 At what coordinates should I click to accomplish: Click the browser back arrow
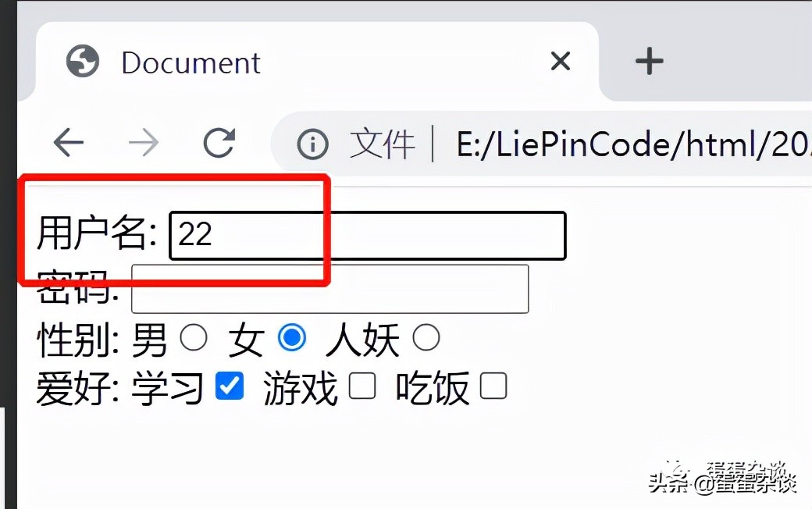69,142
